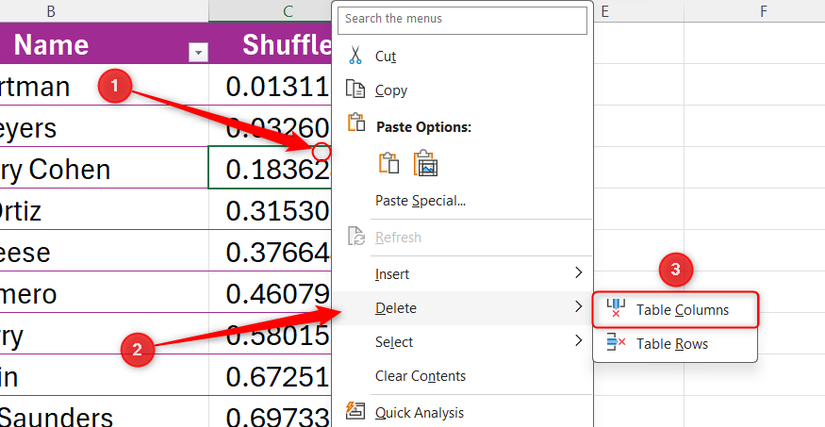Click the Paste Options heading label
The image size is (825, 427).
tap(424, 127)
